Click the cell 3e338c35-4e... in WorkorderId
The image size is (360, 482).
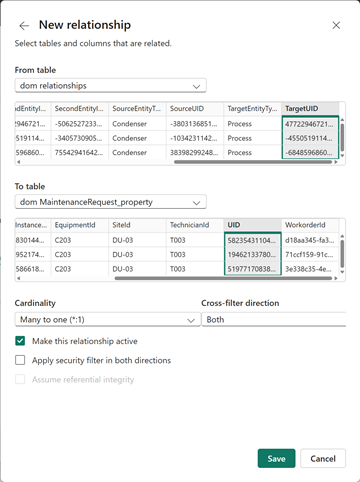(x=310, y=269)
